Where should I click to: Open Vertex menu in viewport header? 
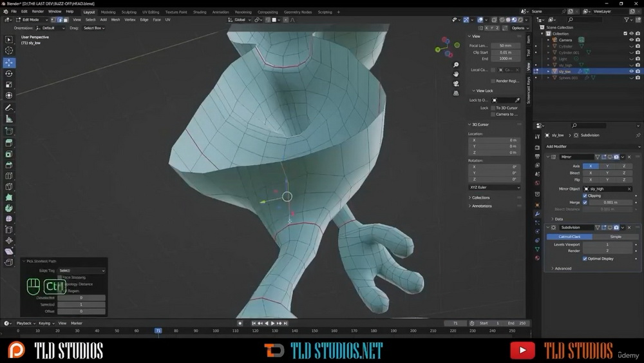click(x=130, y=20)
